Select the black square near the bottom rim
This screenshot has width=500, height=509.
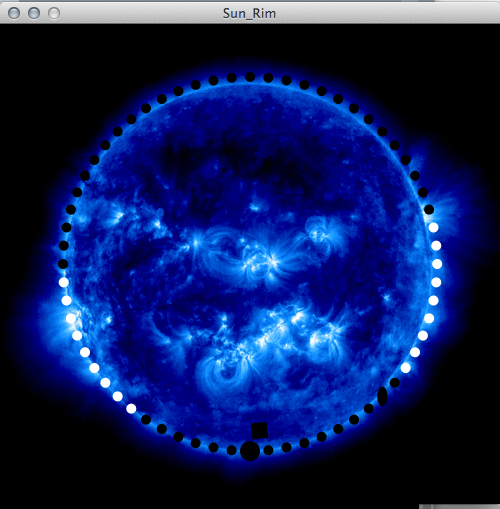coord(259,430)
